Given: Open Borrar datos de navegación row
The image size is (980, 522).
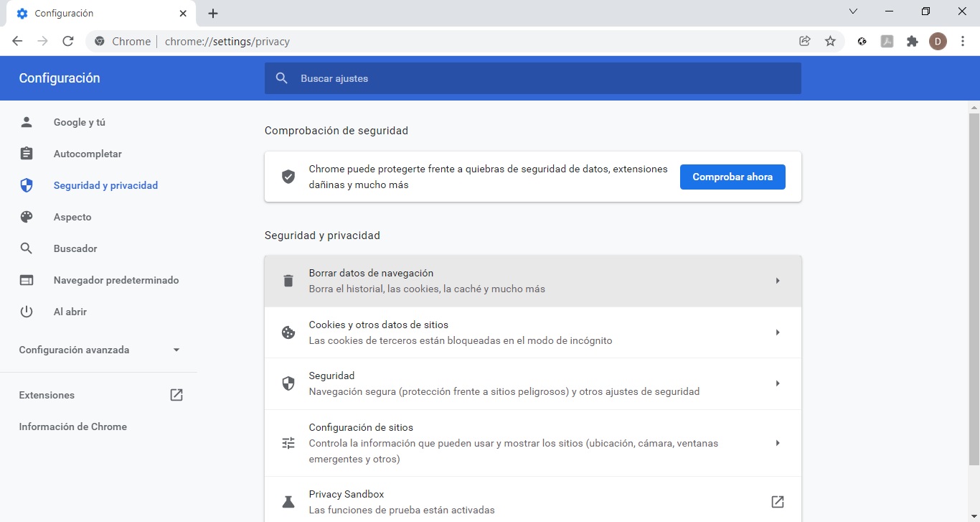Looking at the screenshot, I should (533, 281).
